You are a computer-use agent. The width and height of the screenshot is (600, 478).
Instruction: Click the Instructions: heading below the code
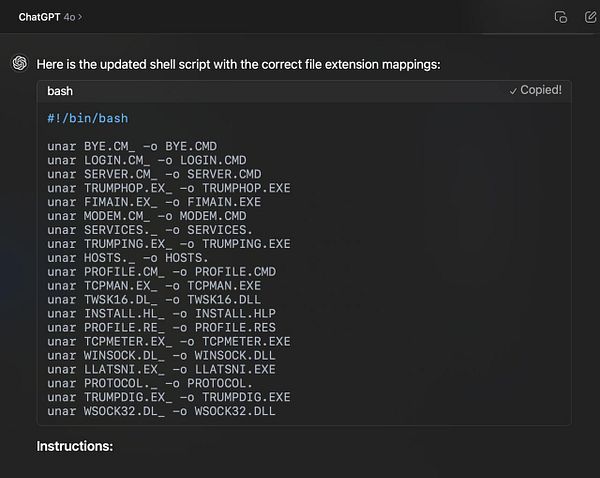coord(75,445)
